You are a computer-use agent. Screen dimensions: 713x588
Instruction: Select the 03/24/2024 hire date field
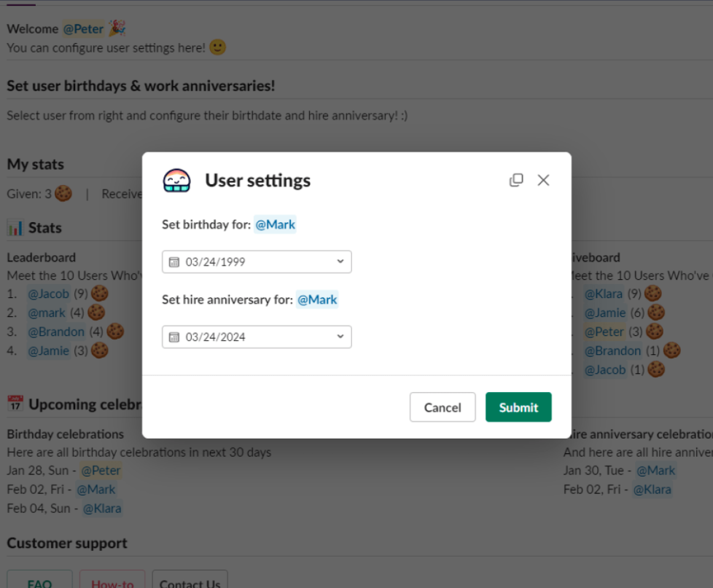click(257, 337)
